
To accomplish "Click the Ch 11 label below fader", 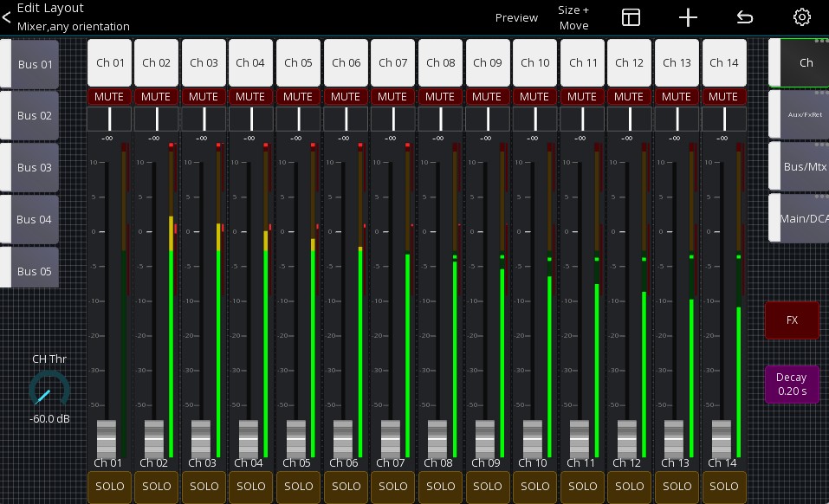I will 580,462.
